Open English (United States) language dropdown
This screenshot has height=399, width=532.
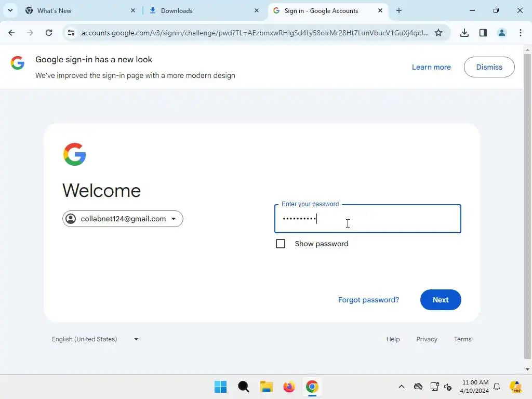[x=95, y=339]
